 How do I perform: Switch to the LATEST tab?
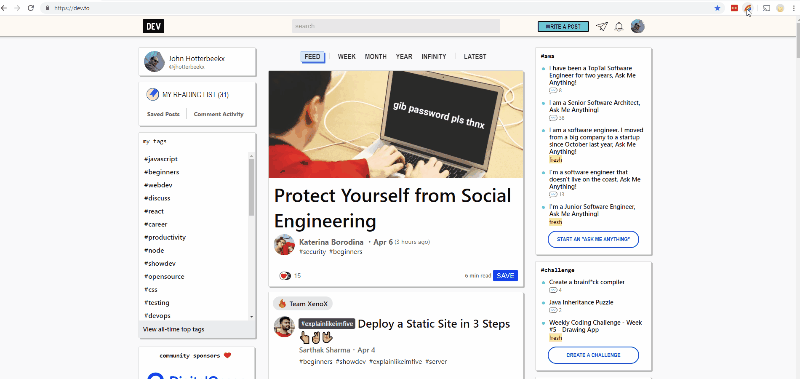(x=474, y=57)
